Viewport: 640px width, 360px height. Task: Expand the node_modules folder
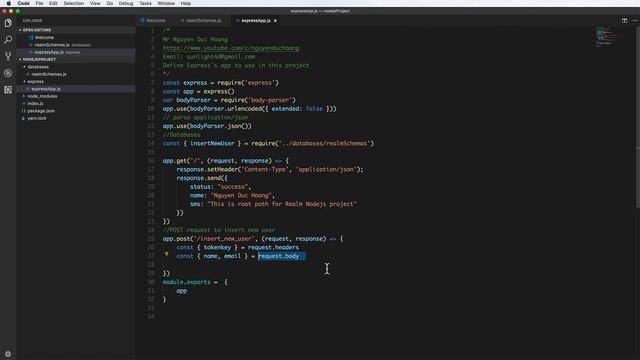pos(42,96)
